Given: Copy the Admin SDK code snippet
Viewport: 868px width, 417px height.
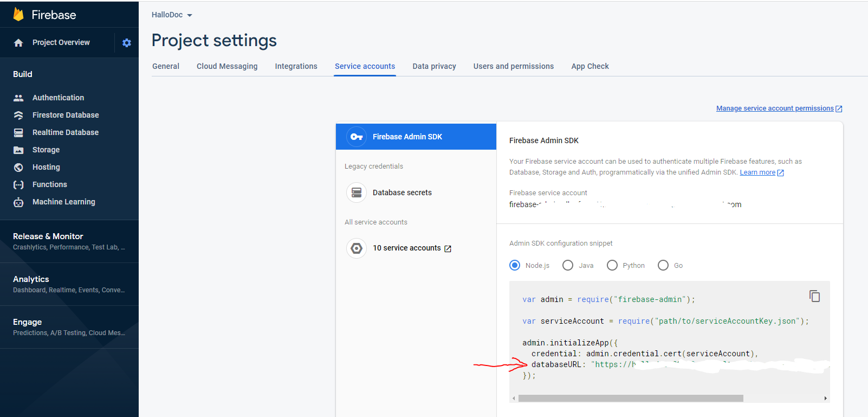Looking at the screenshot, I should [x=814, y=296].
